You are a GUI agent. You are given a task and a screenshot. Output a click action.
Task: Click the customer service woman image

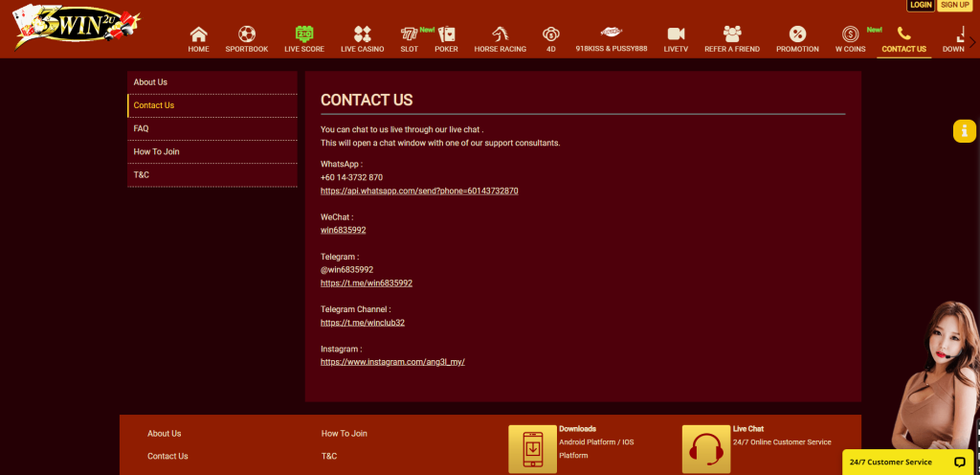point(935,375)
